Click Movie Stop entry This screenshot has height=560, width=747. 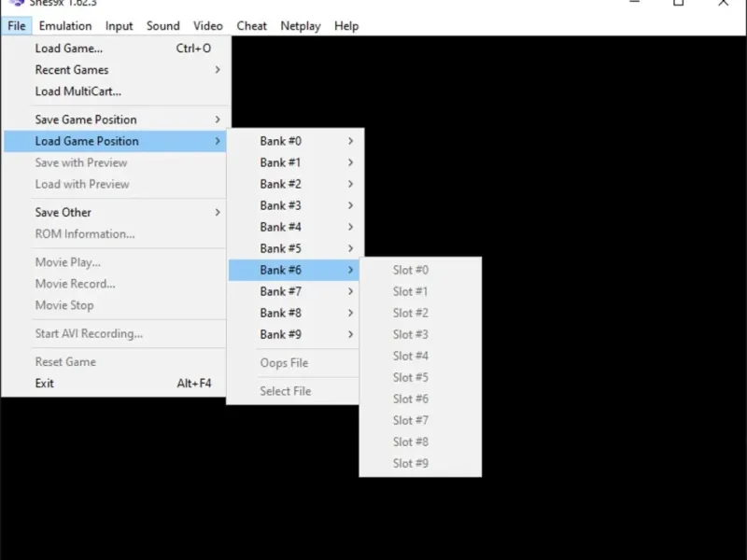click(x=115, y=305)
